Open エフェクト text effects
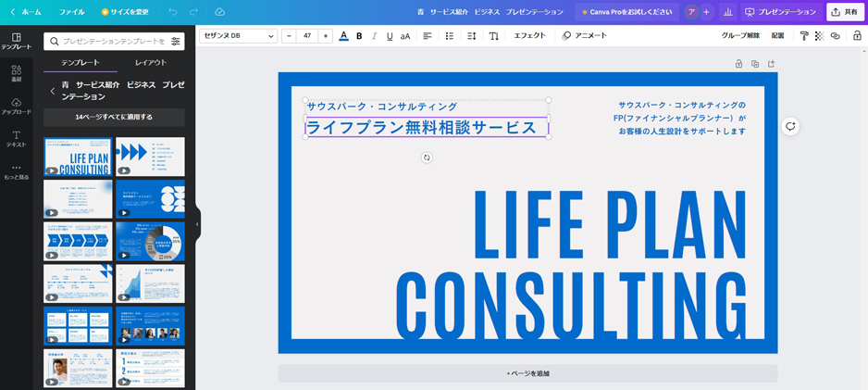Screen dimensions: 868x390 click(x=529, y=35)
